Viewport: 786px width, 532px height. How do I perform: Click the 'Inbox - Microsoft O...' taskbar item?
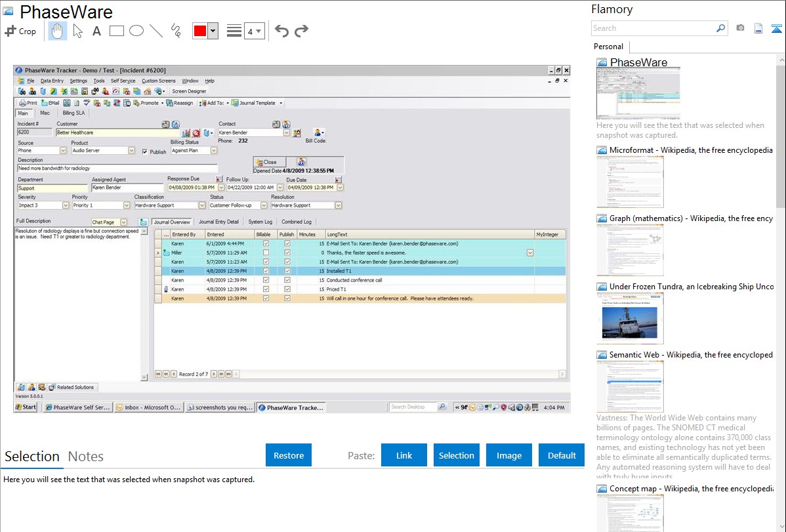pos(148,407)
